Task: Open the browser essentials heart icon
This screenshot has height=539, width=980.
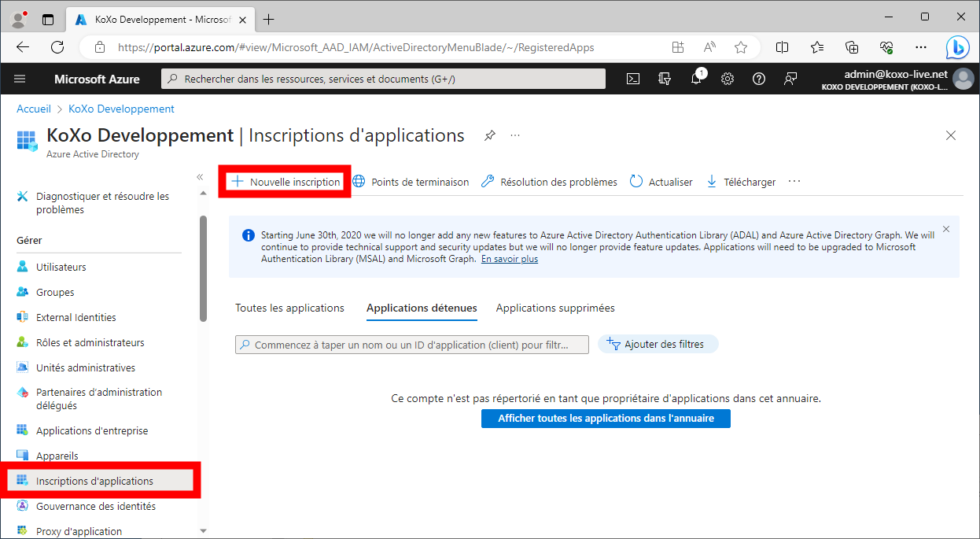Action: 886,47
